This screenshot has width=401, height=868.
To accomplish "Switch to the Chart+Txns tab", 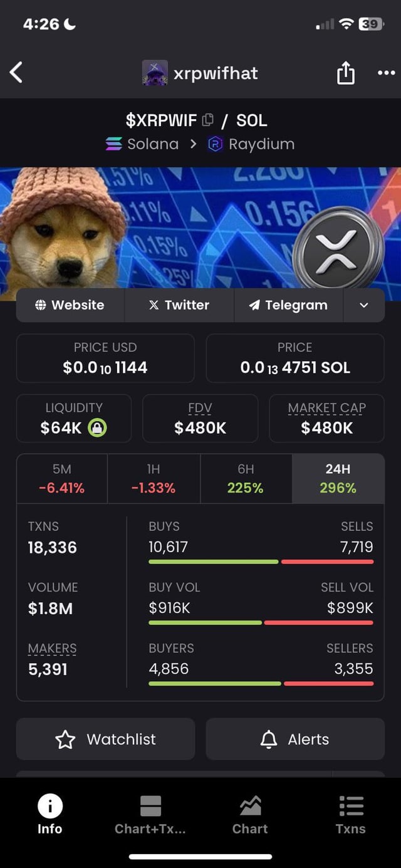I will (x=150, y=815).
